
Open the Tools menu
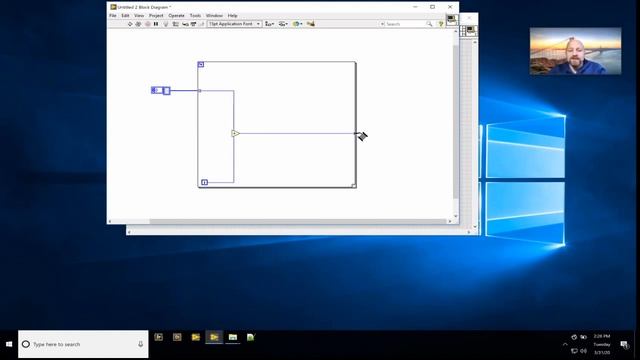[195, 16]
